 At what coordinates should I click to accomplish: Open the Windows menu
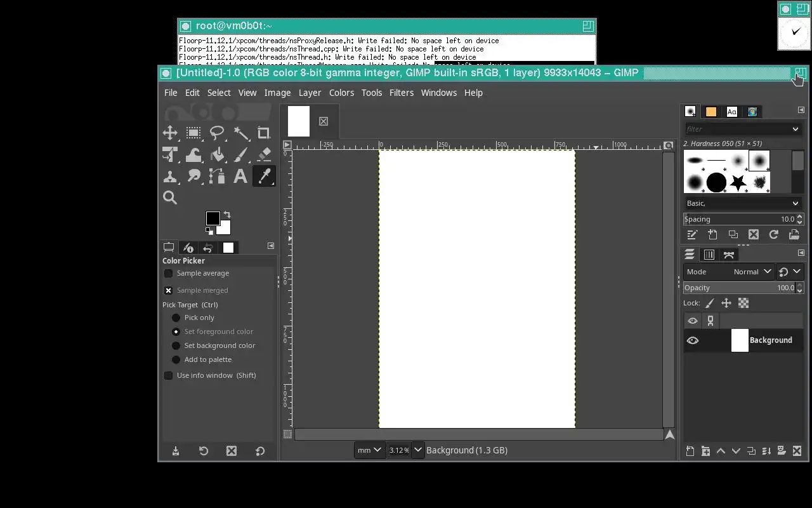coord(439,93)
